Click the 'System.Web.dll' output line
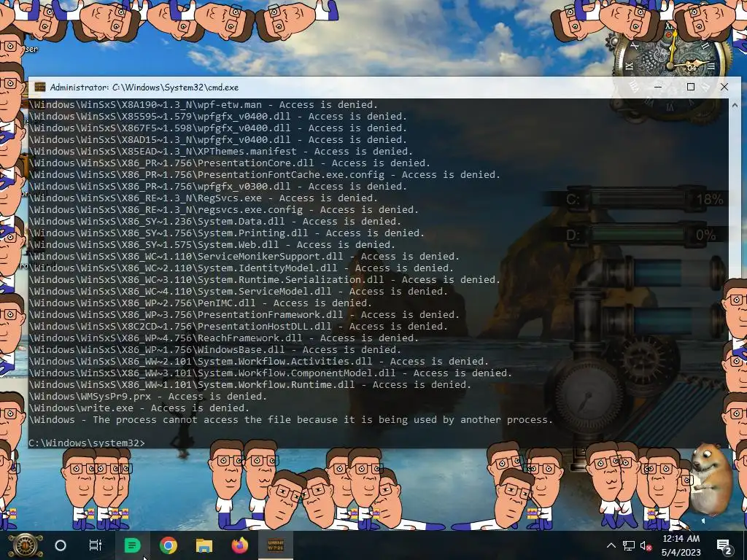Image resolution: width=747 pixels, height=560 pixels. click(212, 245)
